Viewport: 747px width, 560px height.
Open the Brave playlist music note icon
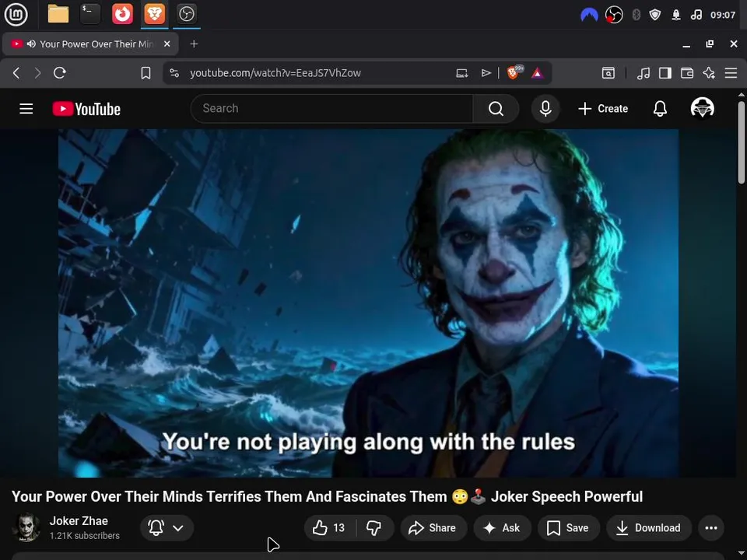[644, 73]
